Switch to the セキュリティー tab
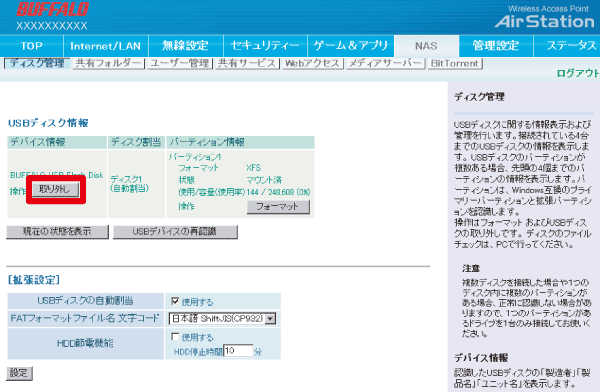The height and width of the screenshot is (392, 600). pyautogui.click(x=265, y=46)
